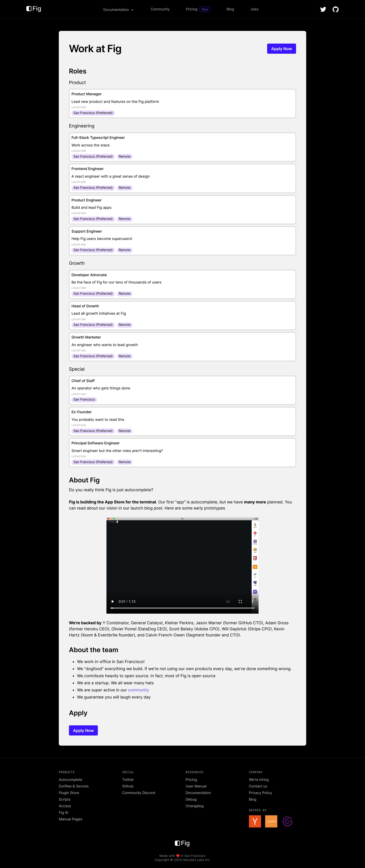
Task: Open We're hiring footer link
Action: 259,780
